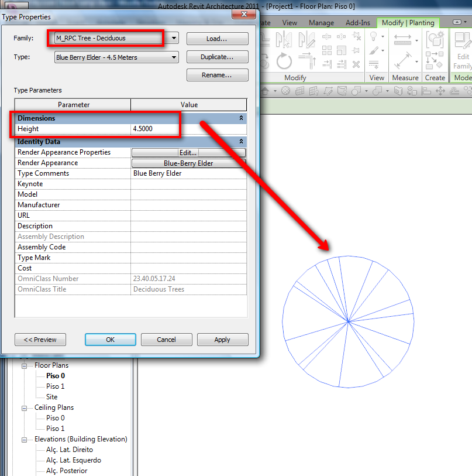Click the Measure Between Two References icon
472x476 pixels.
(x=403, y=60)
